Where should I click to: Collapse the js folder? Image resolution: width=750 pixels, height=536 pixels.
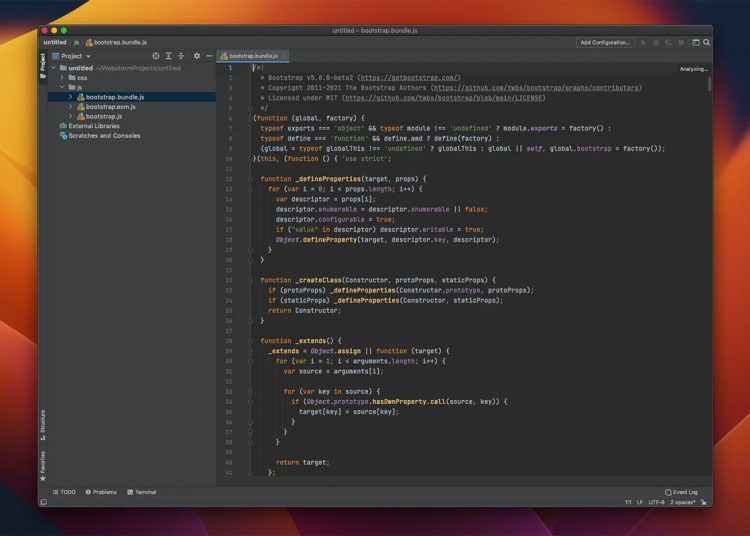click(x=61, y=87)
